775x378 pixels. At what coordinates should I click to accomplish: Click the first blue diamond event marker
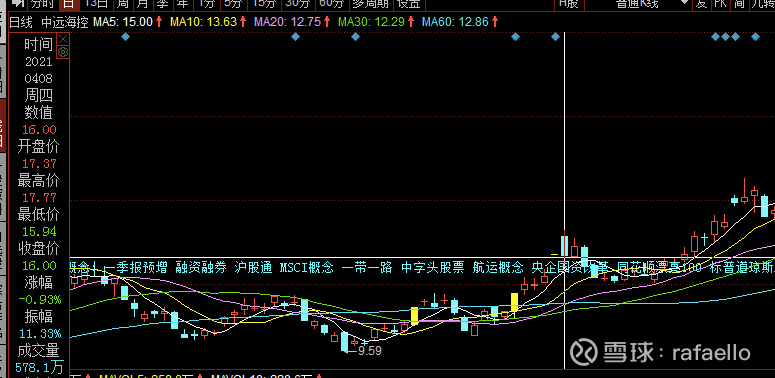click(x=125, y=37)
